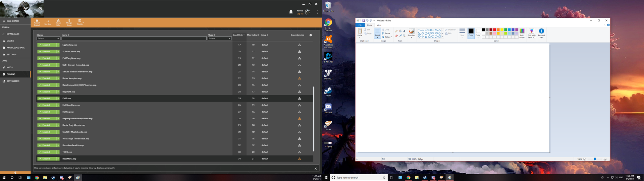Screen dimensions: 644x181
Task: Open dependencies icon for RaceMenu.esp
Action: [300, 159]
